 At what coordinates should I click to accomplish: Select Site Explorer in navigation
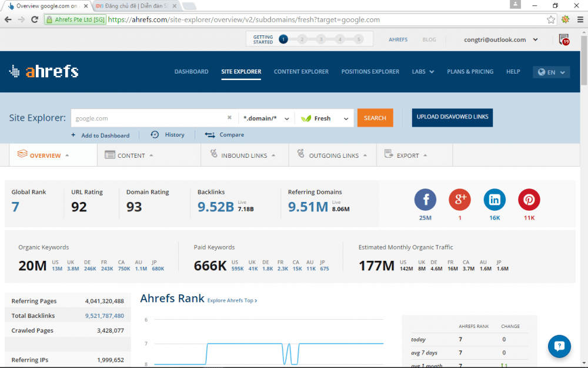click(241, 71)
